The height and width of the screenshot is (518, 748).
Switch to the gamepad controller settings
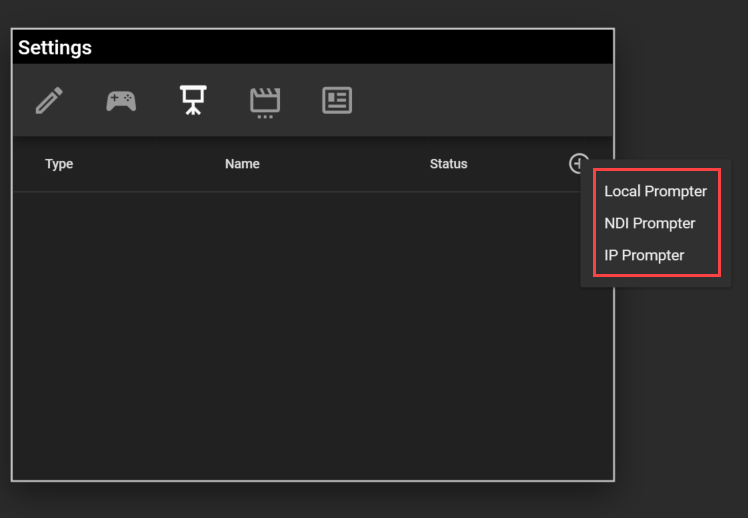[x=121, y=100]
